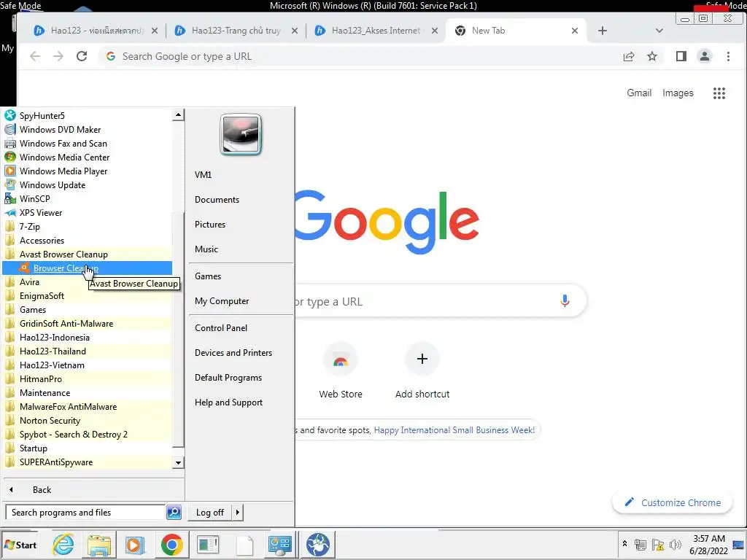Click the Internet Explorer taskbar icon

(x=63, y=544)
